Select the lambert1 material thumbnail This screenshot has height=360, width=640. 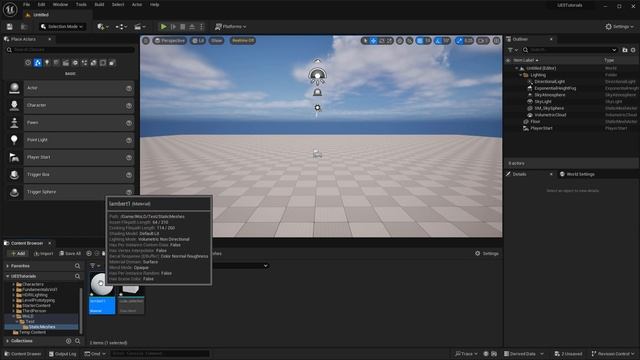tap(102, 293)
